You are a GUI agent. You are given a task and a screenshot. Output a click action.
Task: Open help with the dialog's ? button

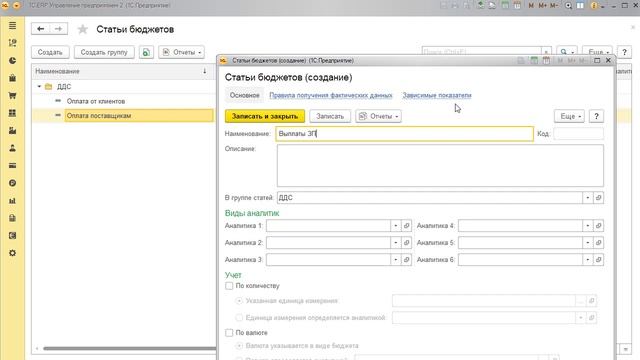596,116
